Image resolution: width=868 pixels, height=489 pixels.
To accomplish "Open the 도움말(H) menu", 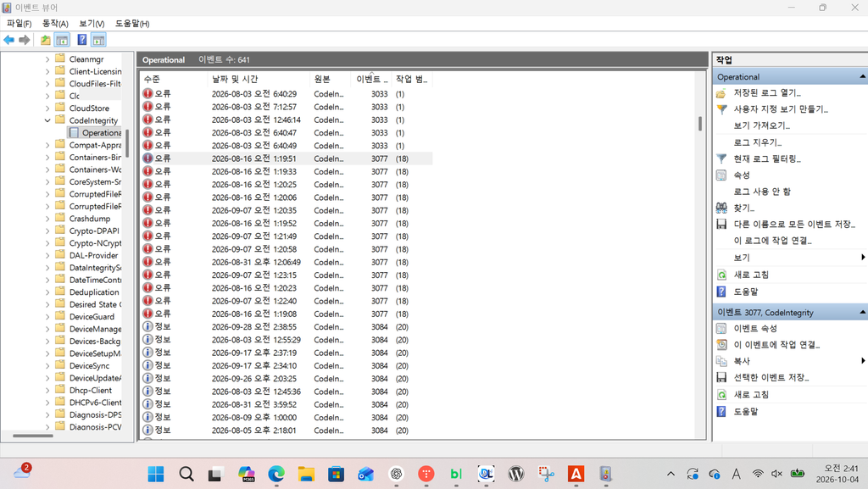I will click(x=131, y=23).
